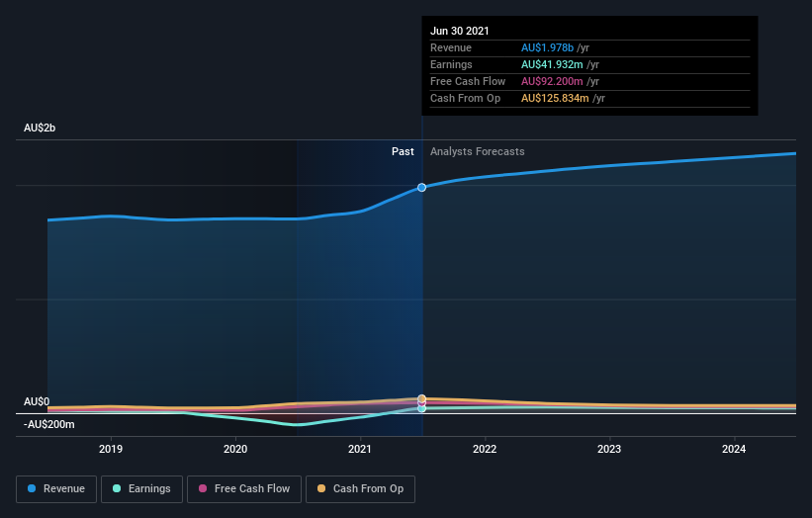Toggle the Revenue legend button

[56, 489]
